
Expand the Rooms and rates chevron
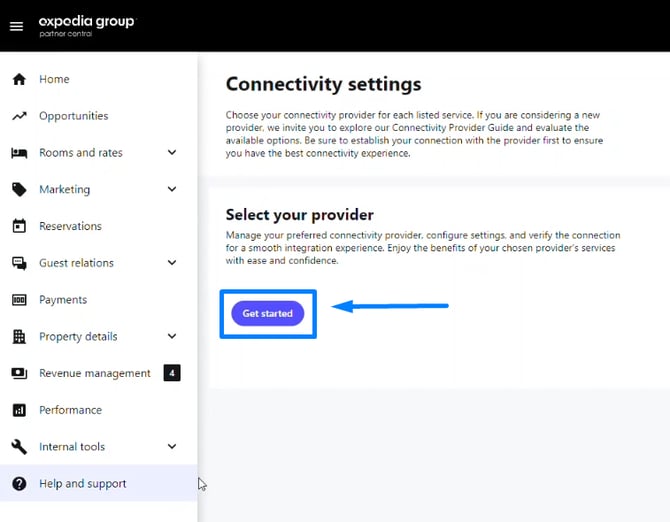pyautogui.click(x=172, y=153)
